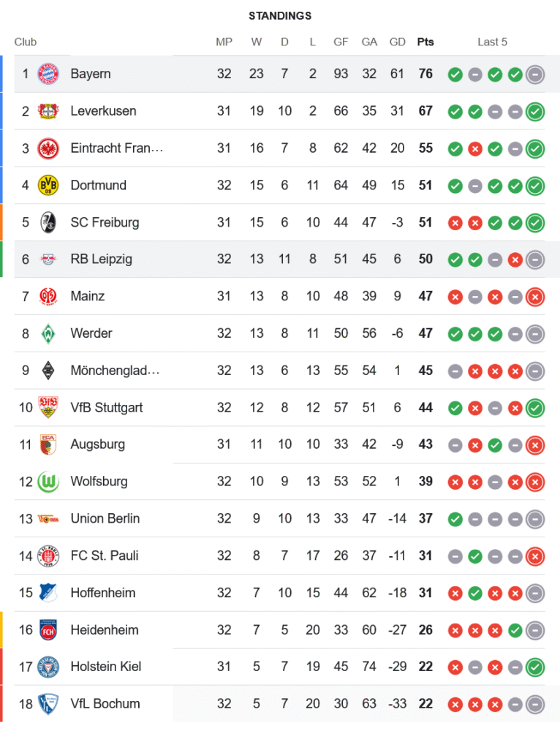
Task: Click Bayern's latest circled draw result
Action: click(x=535, y=74)
